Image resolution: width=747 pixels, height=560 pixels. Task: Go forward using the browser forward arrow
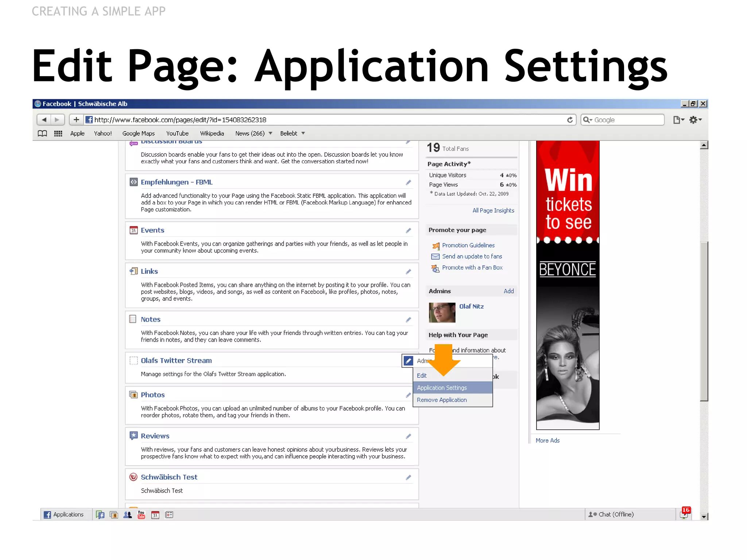click(57, 120)
